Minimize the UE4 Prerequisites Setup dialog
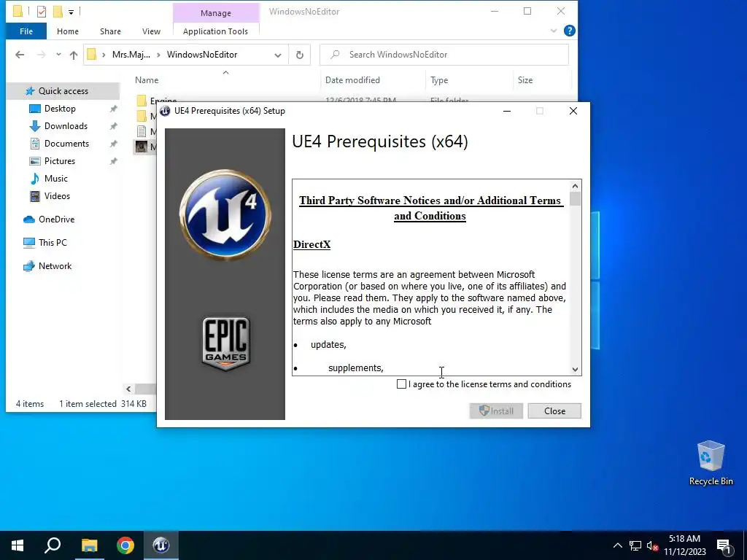The image size is (747, 560). 507,111
